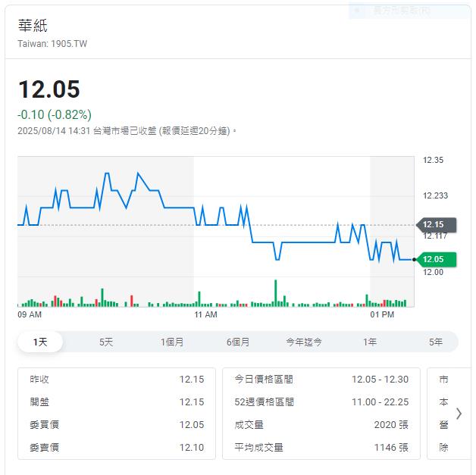This screenshot has width=476, height=475.
Task: Click the 52週價格區間 value 11.00 - 22.25
Action: (380, 402)
